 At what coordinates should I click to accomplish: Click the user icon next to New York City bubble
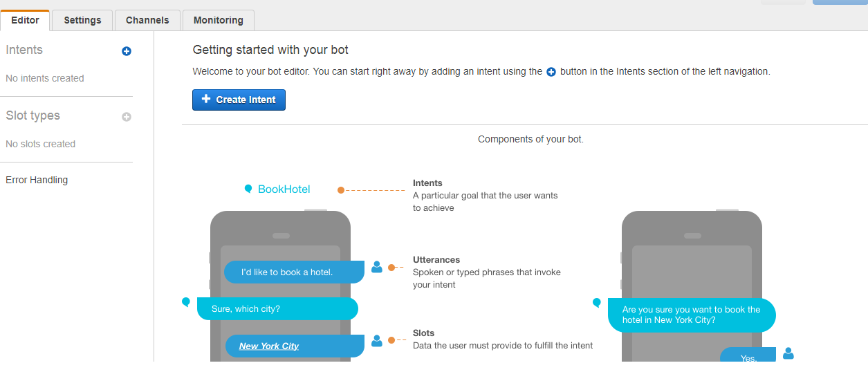coord(377,340)
